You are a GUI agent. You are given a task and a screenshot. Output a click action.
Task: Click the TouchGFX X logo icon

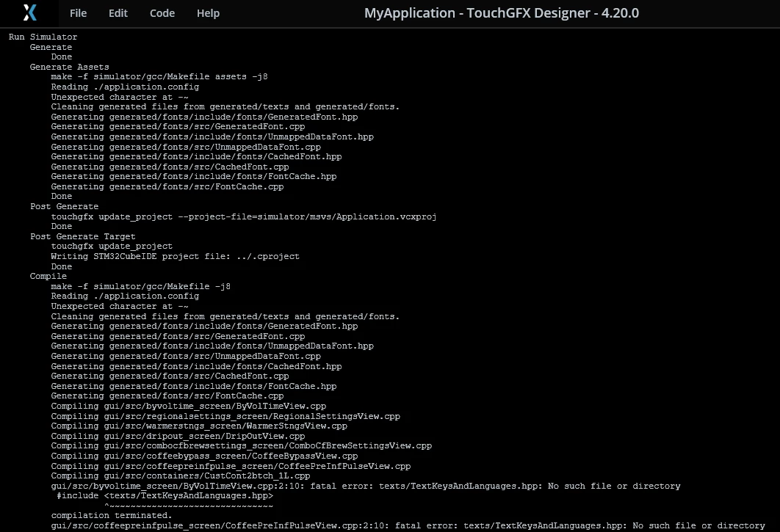point(30,13)
